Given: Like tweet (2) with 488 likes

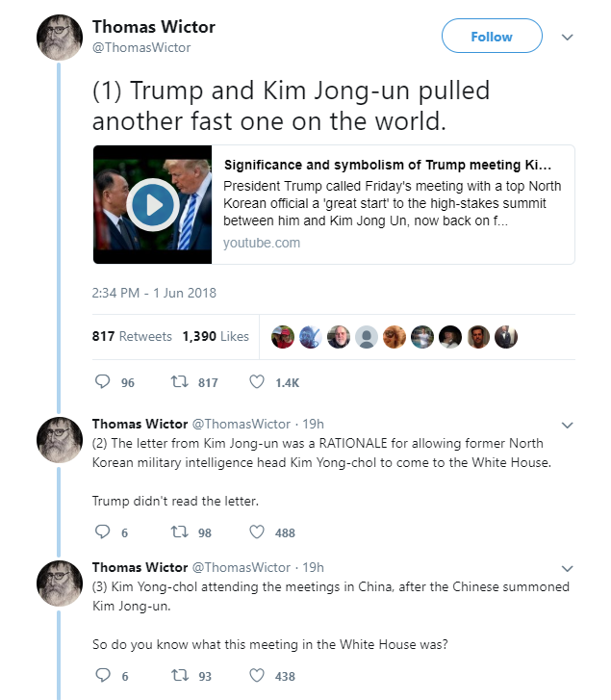Looking at the screenshot, I should point(257,531).
